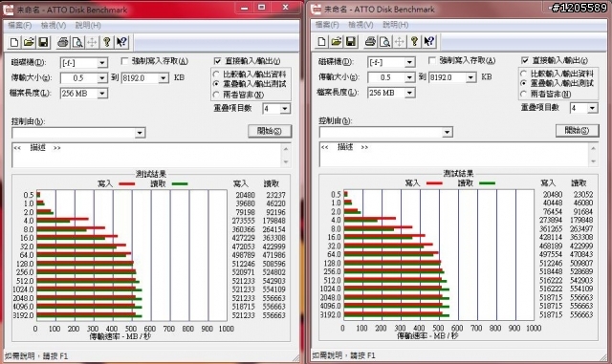Open 檢視(V) menu in right window
Screen dimensions: 612x364
click(x=361, y=25)
